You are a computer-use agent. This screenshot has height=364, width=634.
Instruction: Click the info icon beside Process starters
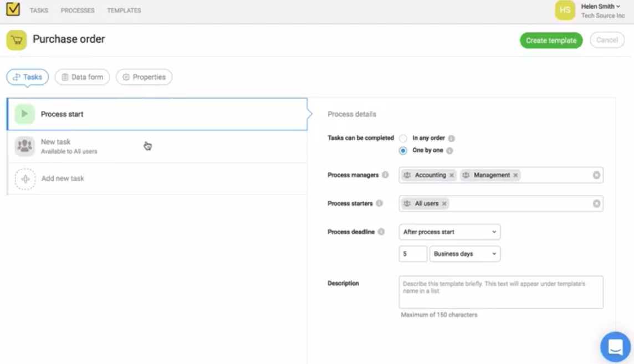tap(380, 203)
